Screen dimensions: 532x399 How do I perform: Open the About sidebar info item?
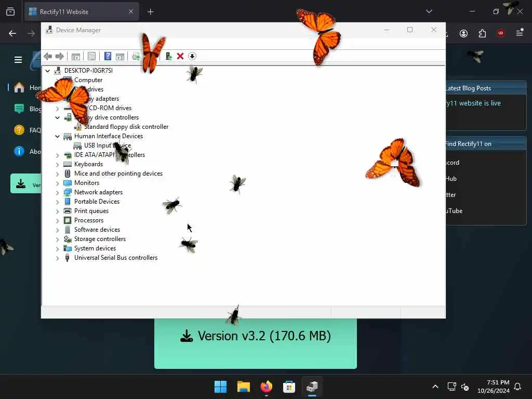point(27,151)
